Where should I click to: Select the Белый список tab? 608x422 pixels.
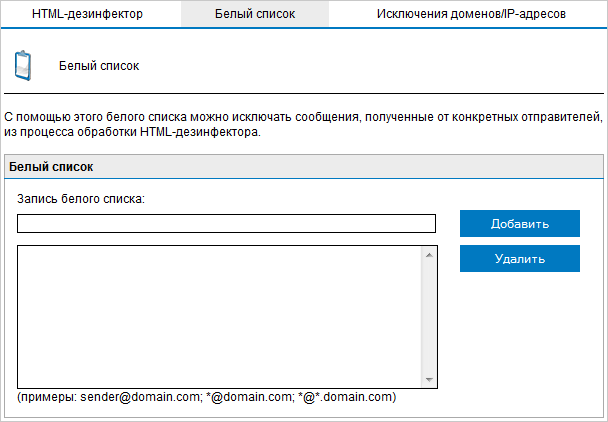click(x=254, y=14)
